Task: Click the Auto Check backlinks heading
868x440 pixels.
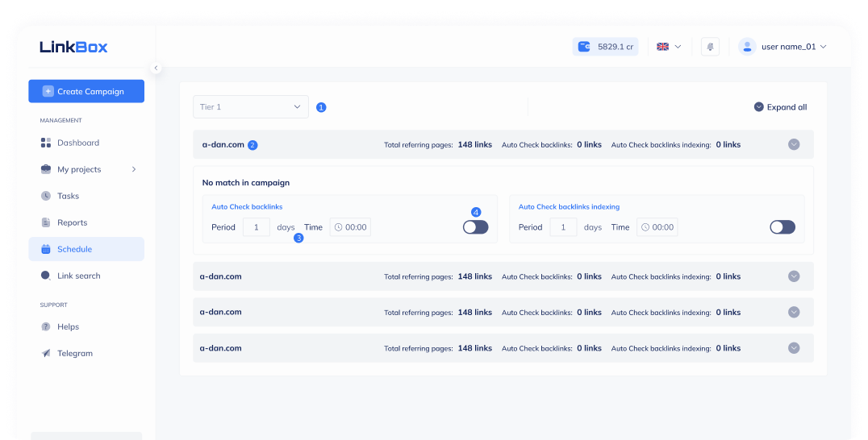Action: pyautogui.click(x=247, y=207)
